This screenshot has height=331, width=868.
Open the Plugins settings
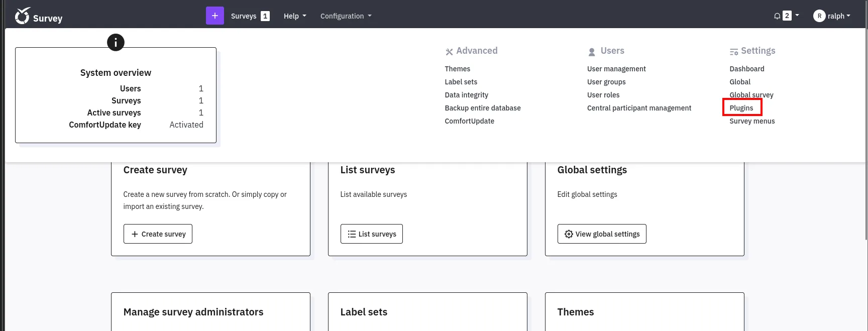tap(741, 108)
